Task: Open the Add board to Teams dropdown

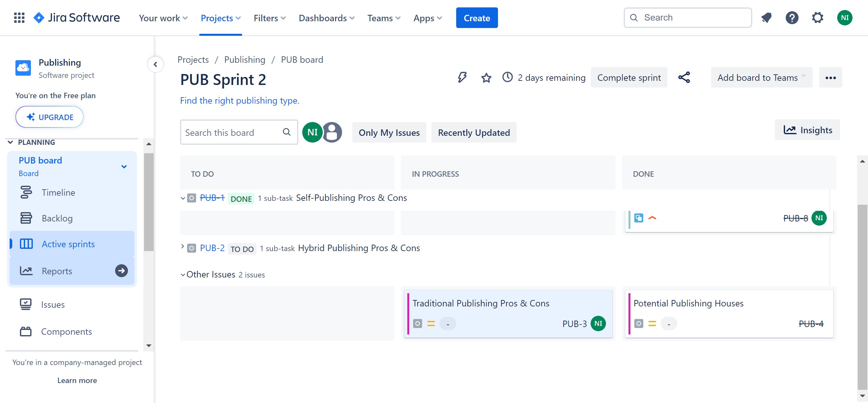Action: 761,78
